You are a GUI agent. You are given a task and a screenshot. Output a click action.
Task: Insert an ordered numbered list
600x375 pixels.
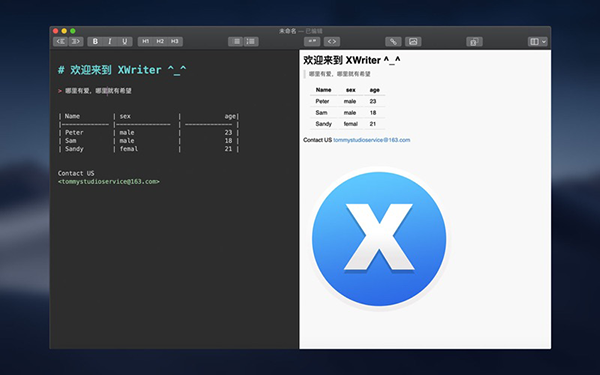pos(251,41)
